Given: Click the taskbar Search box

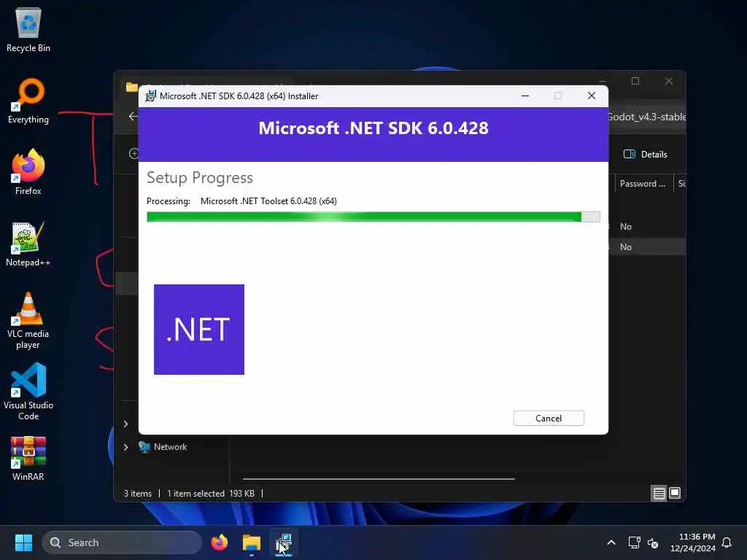Looking at the screenshot, I should coord(122,542).
